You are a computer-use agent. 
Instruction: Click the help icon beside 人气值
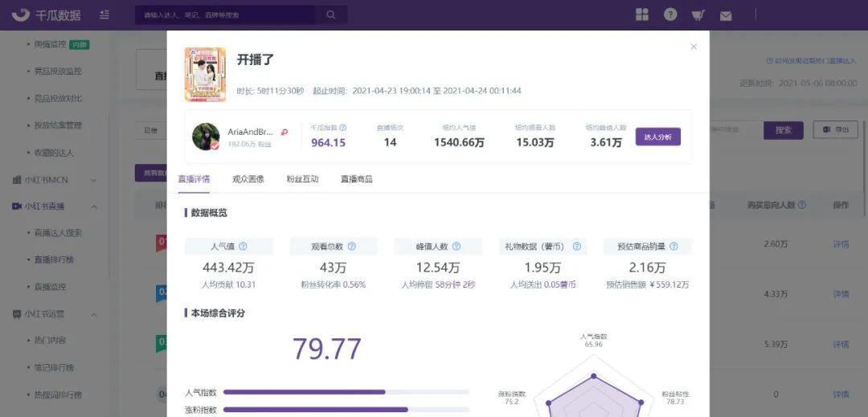coord(243,247)
